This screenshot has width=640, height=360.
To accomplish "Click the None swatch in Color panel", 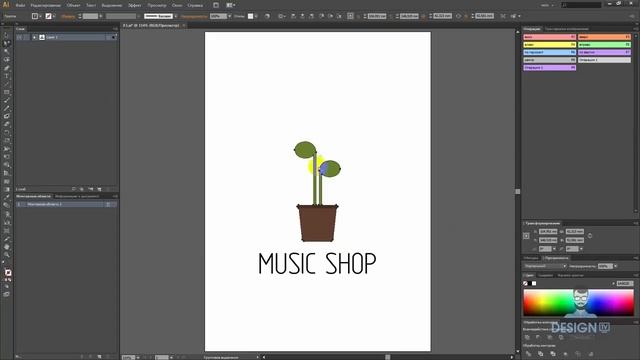I will 525,283.
